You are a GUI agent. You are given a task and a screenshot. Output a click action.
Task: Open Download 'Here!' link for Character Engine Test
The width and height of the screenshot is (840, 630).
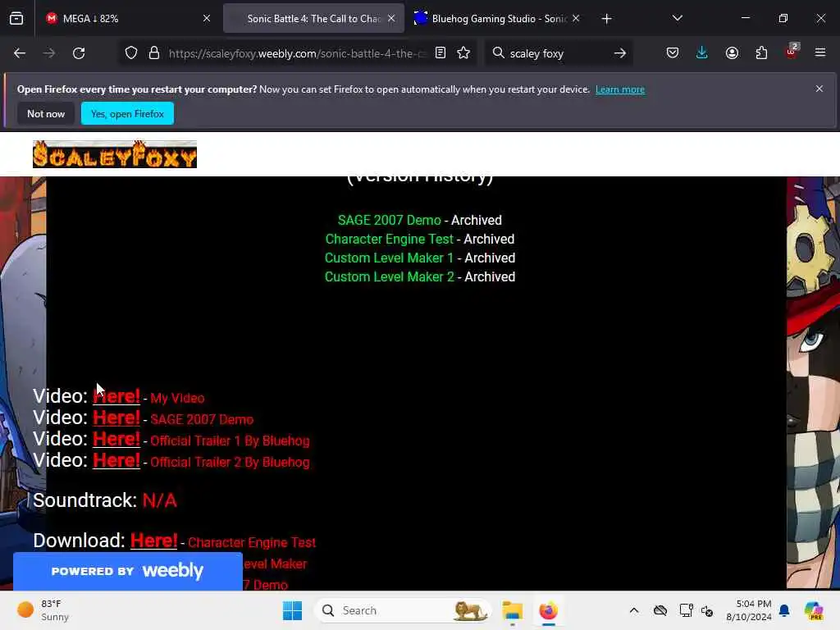153,541
